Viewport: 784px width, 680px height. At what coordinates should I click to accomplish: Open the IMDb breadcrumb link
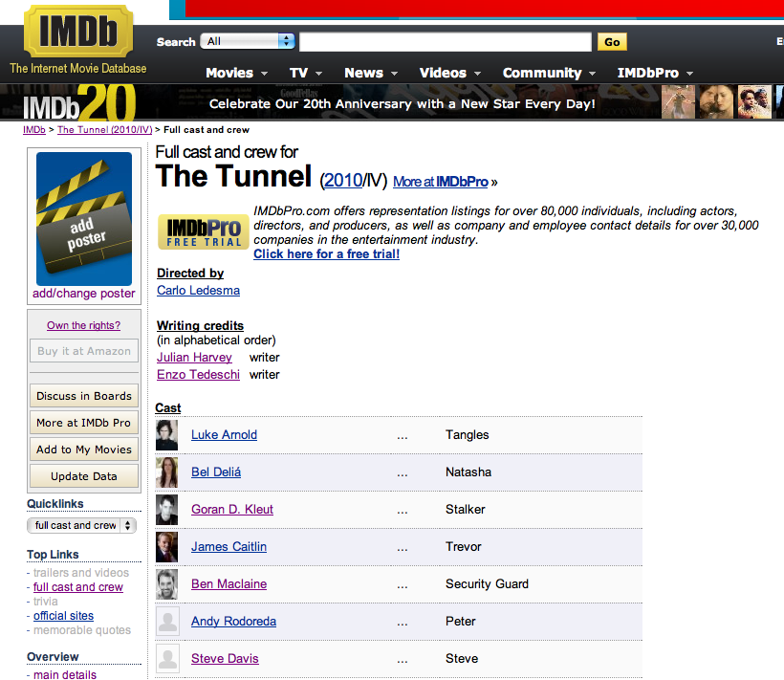pos(34,130)
